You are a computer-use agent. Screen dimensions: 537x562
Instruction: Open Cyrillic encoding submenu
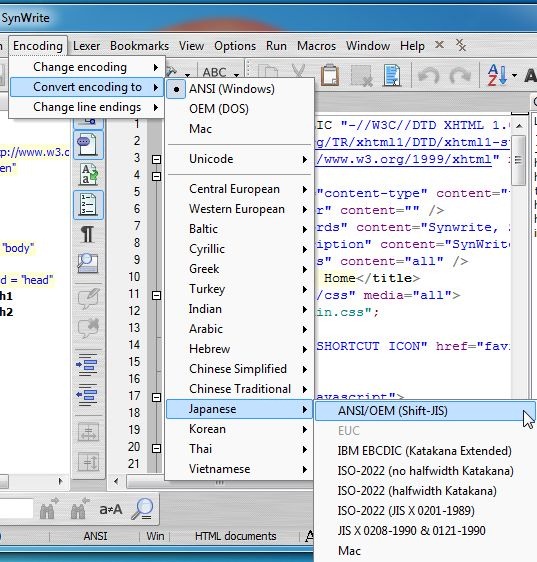click(x=239, y=249)
